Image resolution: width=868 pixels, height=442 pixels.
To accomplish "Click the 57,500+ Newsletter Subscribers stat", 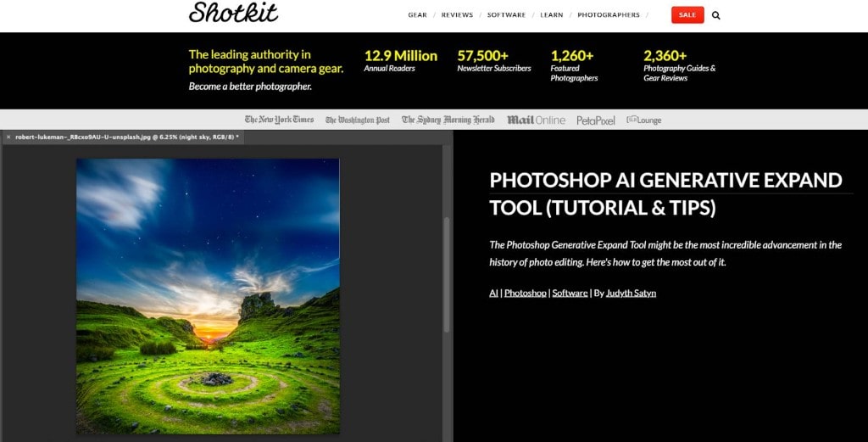I will [494, 61].
